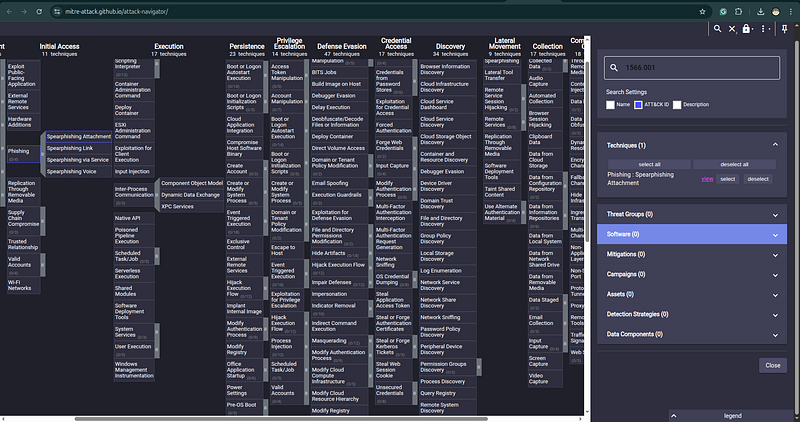View site information icon in address bar
800x422 pixels.
pos(57,11)
